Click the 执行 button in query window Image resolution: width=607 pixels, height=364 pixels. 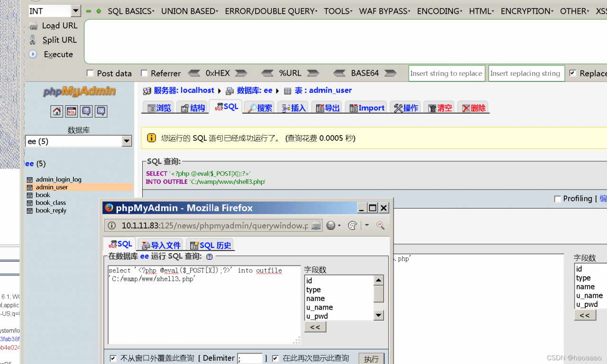point(371,359)
